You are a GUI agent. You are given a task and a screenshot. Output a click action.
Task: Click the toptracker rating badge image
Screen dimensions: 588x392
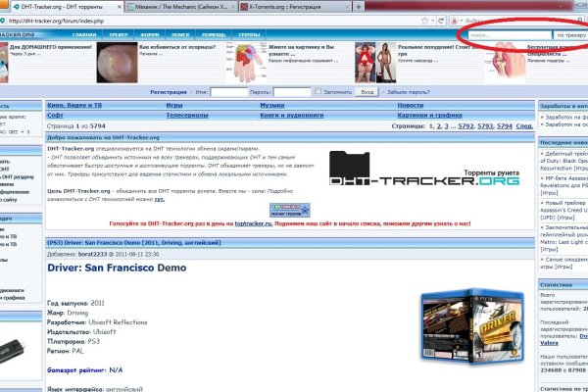[x=290, y=210]
